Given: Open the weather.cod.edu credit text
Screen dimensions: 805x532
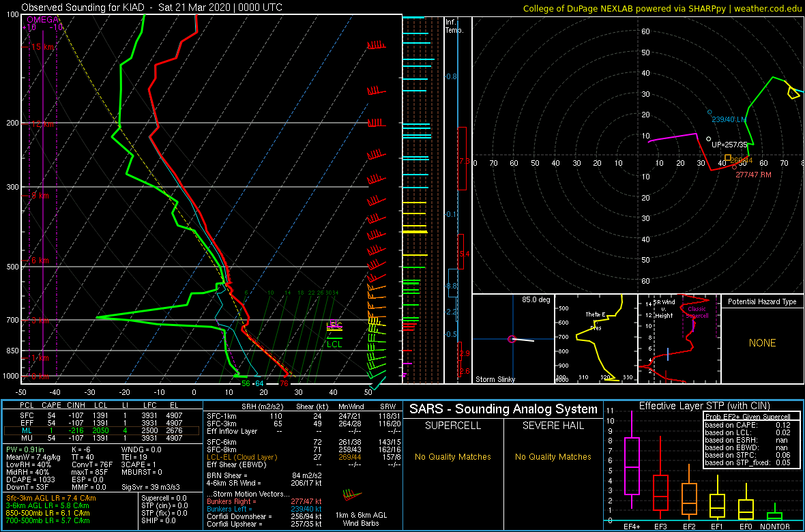Looking at the screenshot, I should coord(663,8).
